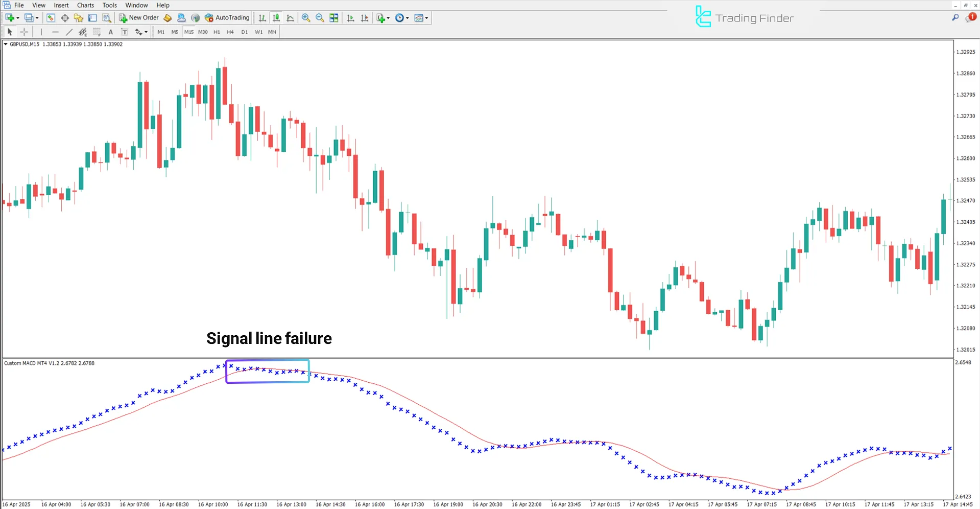980x509 pixels.
Task: Zoom in on the chart
Action: tap(306, 17)
